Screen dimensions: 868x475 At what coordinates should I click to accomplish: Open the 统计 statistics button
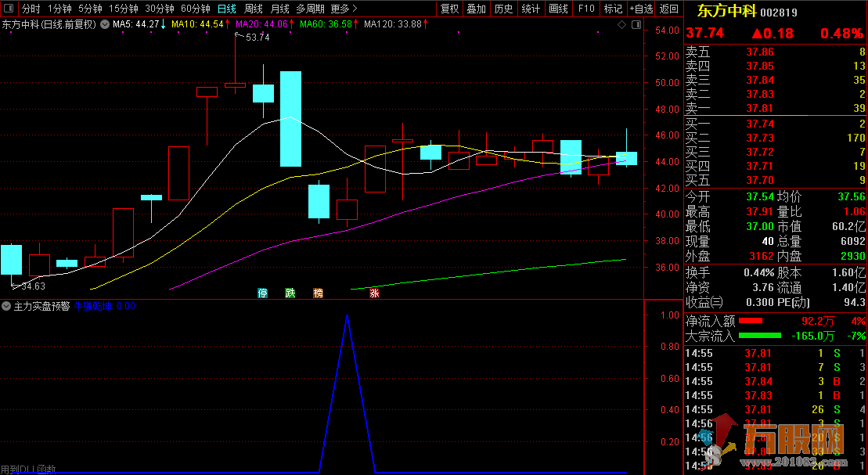click(531, 9)
